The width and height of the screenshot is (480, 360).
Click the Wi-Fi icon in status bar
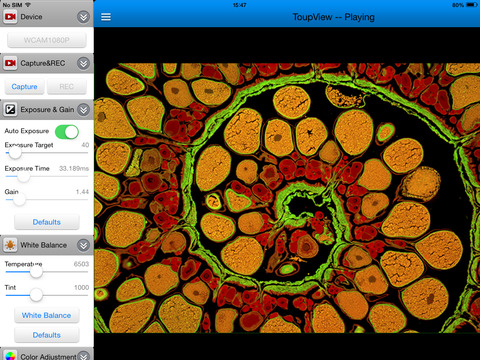tap(28, 5)
